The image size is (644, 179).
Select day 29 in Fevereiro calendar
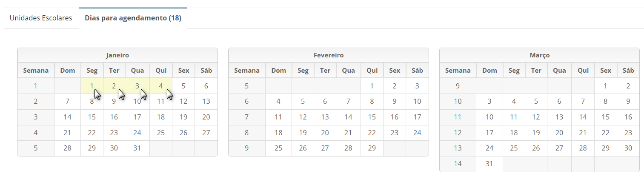tap(372, 148)
